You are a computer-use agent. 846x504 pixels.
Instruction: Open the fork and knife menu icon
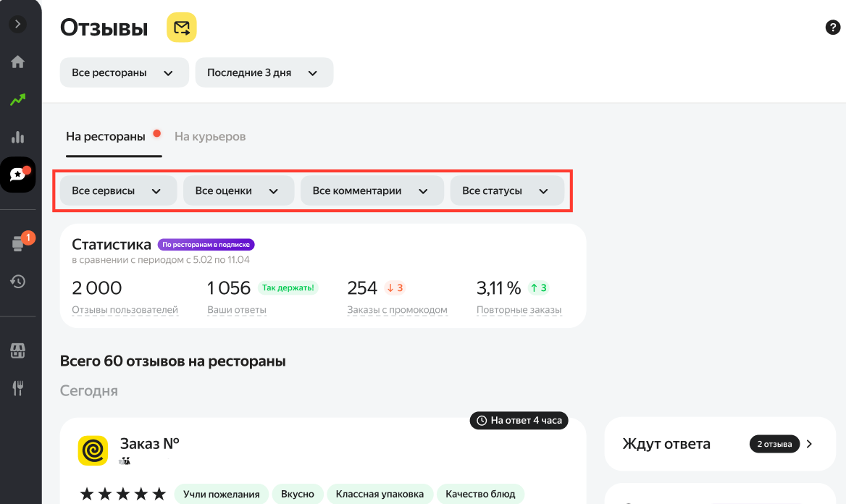click(x=18, y=388)
